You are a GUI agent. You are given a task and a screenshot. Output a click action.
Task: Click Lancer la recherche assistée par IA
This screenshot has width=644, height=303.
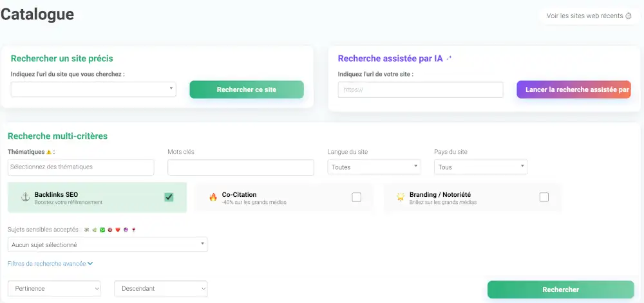tap(574, 89)
